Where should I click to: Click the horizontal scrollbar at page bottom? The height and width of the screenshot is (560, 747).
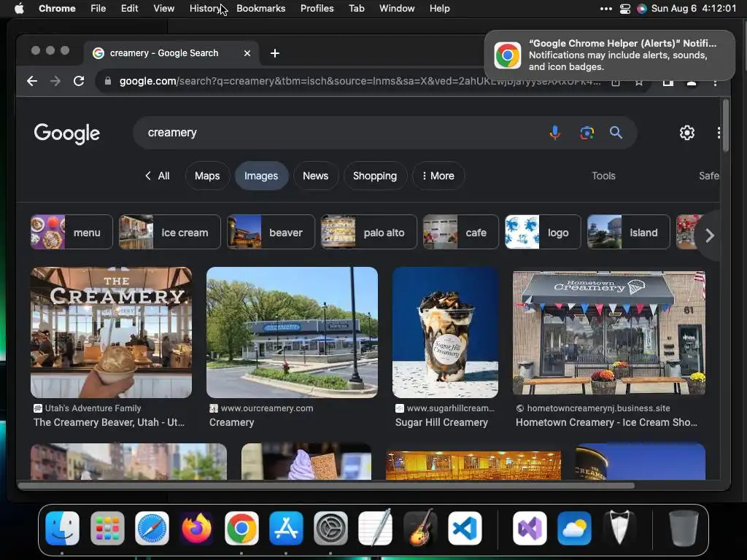click(326, 486)
